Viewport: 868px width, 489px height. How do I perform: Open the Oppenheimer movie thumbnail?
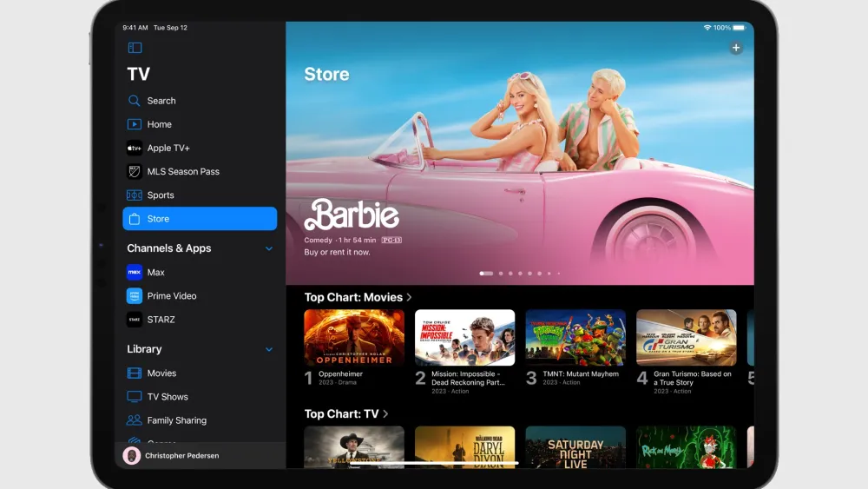tap(354, 337)
